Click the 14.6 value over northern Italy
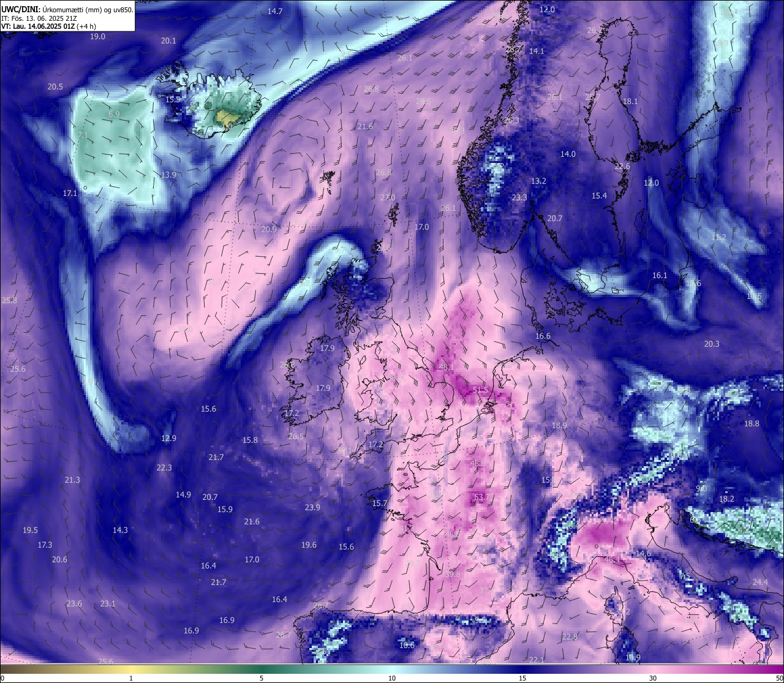Screen dimensions: 784x683 point(643,554)
